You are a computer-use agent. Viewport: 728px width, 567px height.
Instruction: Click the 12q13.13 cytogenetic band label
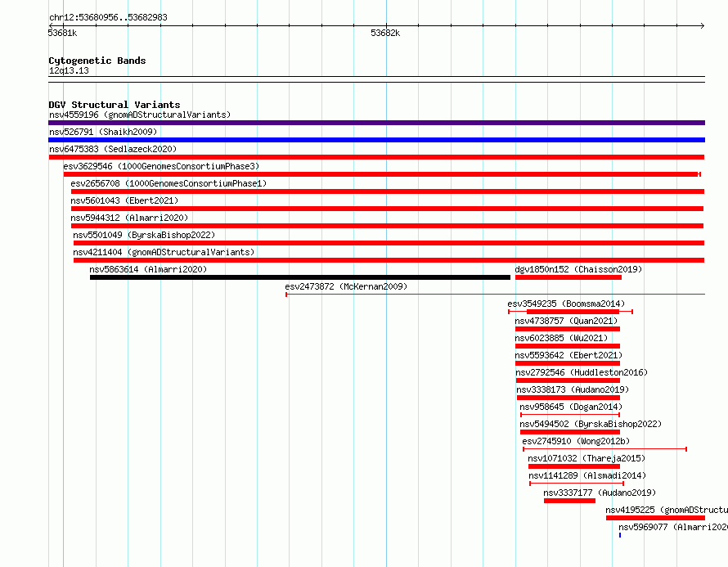click(x=69, y=70)
